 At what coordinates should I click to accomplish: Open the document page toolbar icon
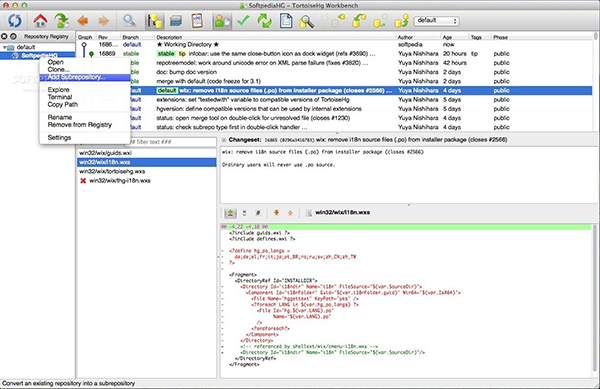click(286, 21)
